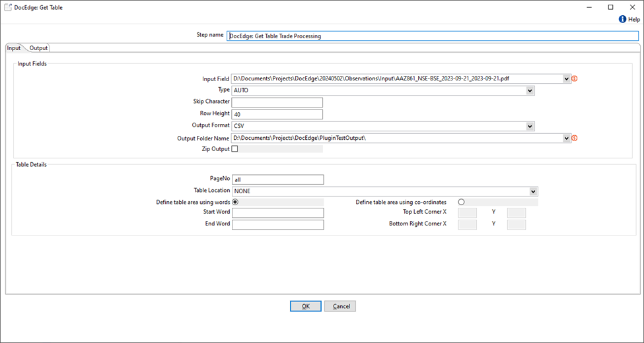Click the Start Word input box
Screen dimensions: 644x343
click(277, 212)
